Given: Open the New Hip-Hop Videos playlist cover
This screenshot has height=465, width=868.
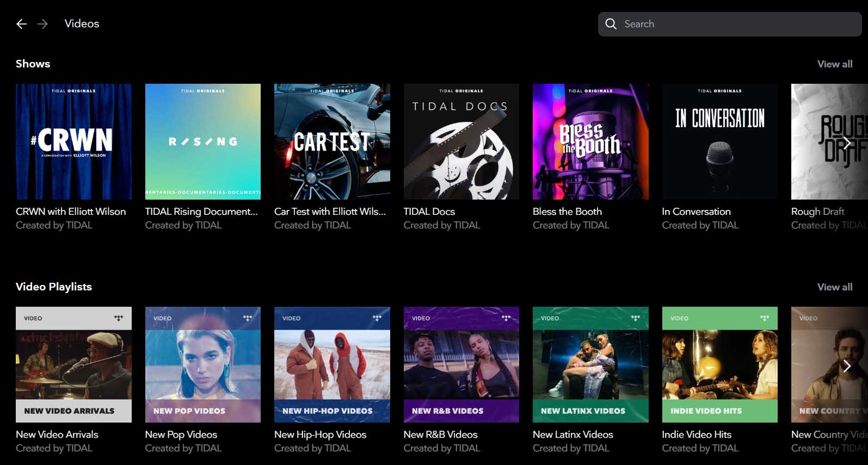Looking at the screenshot, I should (332, 364).
